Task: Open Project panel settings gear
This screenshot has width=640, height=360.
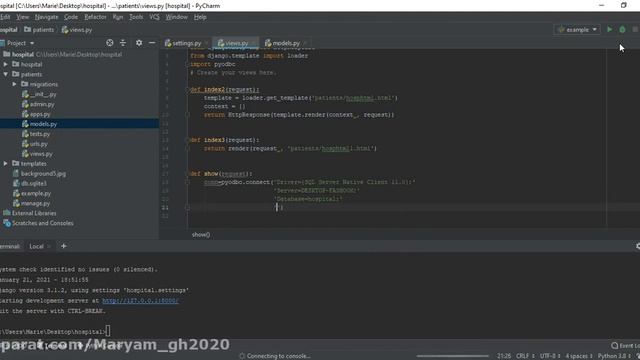Action: [x=139, y=43]
